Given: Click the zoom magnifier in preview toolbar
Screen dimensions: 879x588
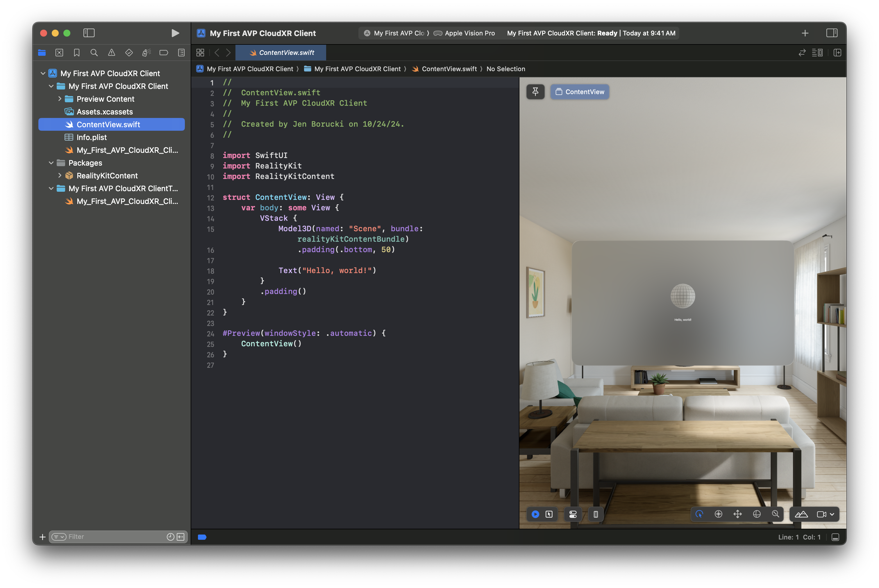Looking at the screenshot, I should click(x=776, y=514).
